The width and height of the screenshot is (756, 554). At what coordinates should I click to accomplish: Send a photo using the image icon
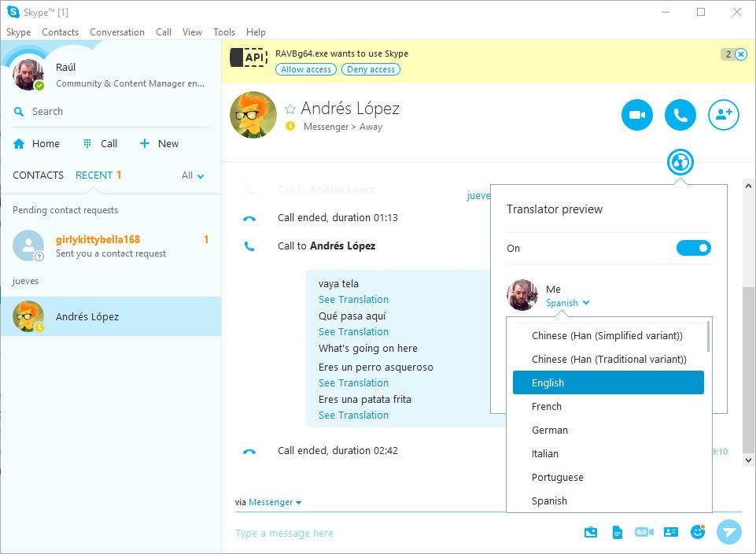tap(591, 532)
